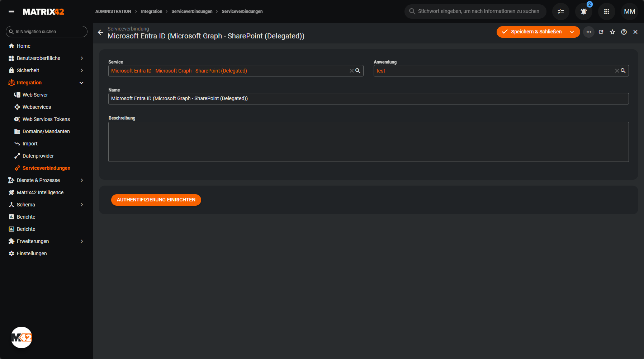Open the apps grid launcher

[x=606, y=11]
